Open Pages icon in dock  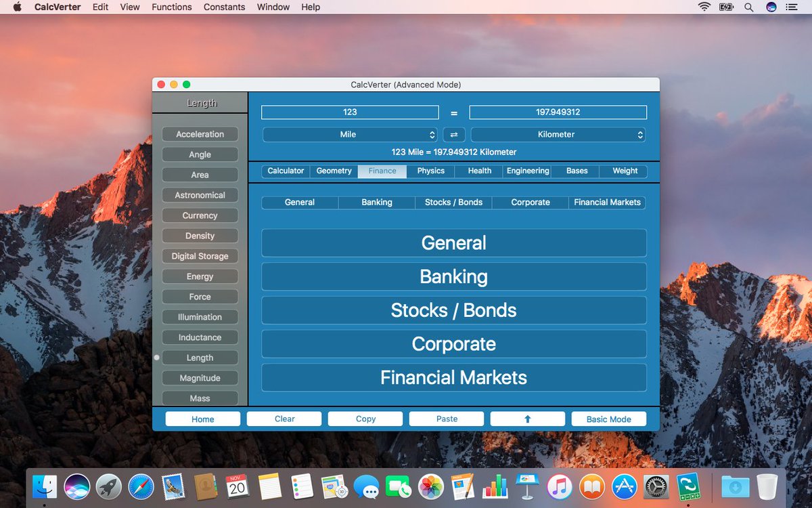[463, 486]
